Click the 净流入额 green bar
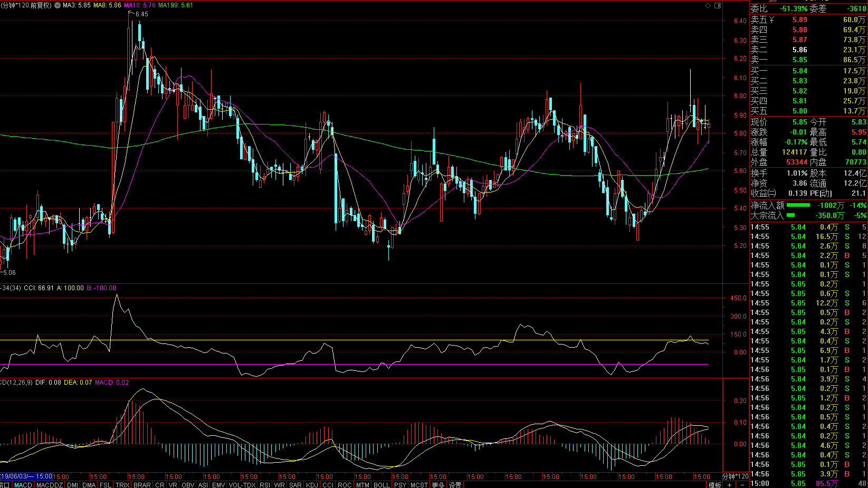The width and height of the screenshot is (868, 488). (798, 205)
